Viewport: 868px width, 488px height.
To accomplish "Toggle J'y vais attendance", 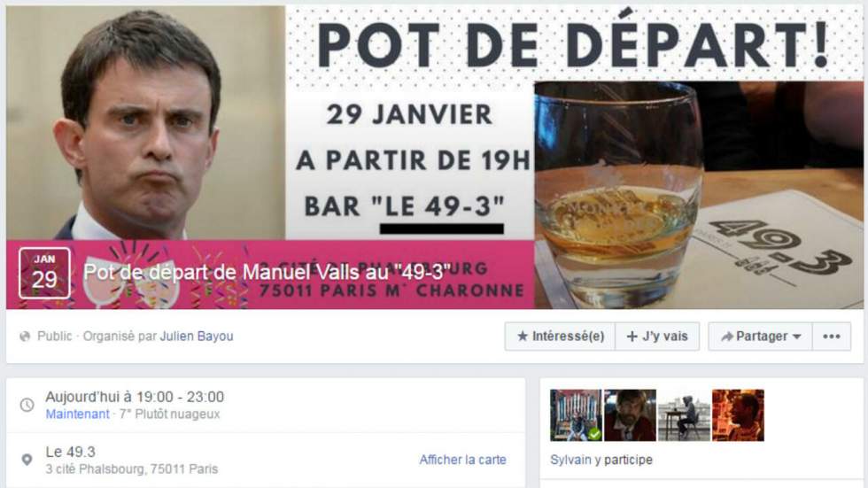I will coord(657,337).
